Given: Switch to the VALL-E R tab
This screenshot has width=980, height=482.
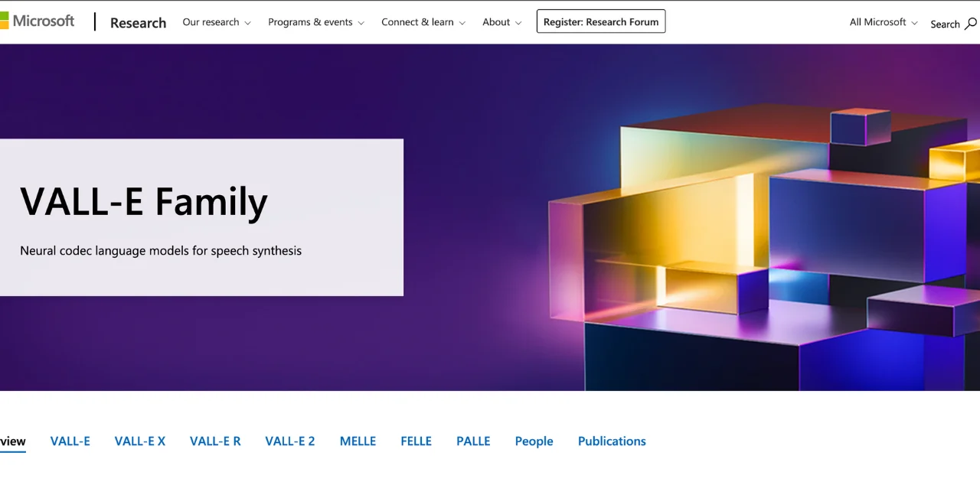Looking at the screenshot, I should pos(215,441).
